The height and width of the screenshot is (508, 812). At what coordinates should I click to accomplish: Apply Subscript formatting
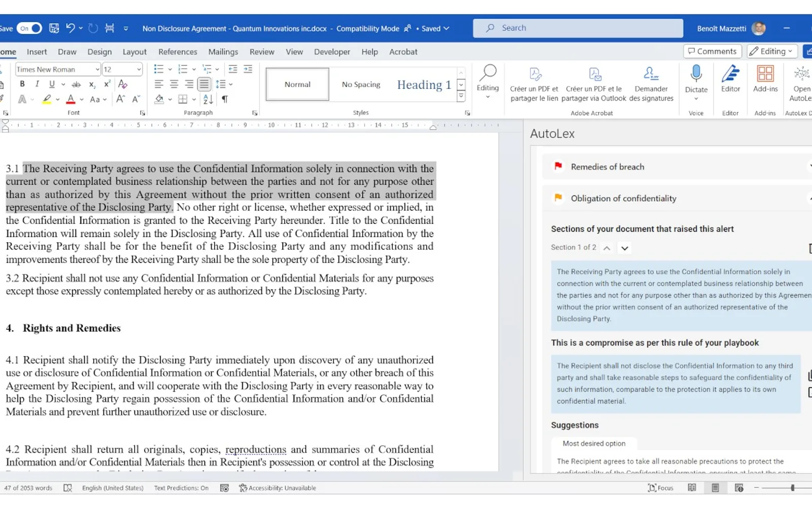pyautogui.click(x=92, y=84)
